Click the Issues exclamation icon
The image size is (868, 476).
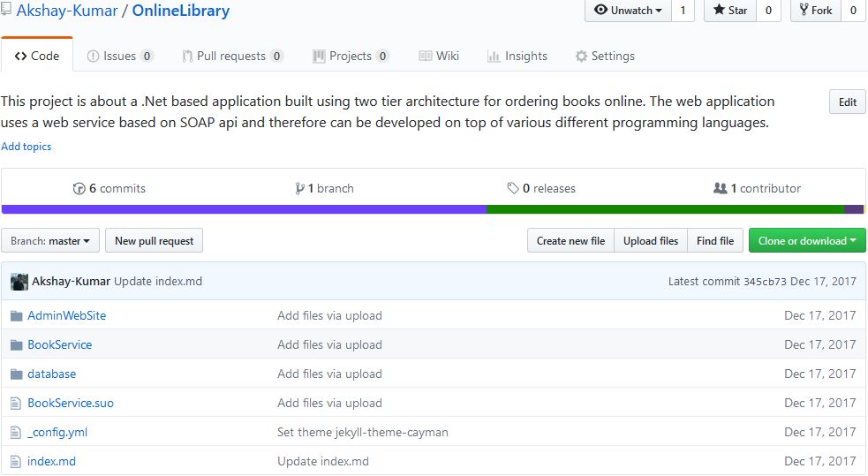click(x=93, y=56)
